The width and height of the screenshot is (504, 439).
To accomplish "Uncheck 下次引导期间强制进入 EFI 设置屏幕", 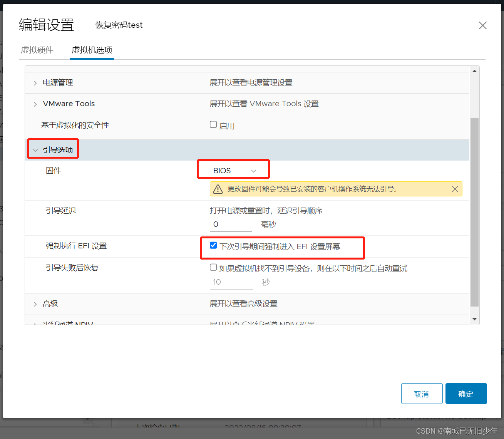I will click(213, 245).
